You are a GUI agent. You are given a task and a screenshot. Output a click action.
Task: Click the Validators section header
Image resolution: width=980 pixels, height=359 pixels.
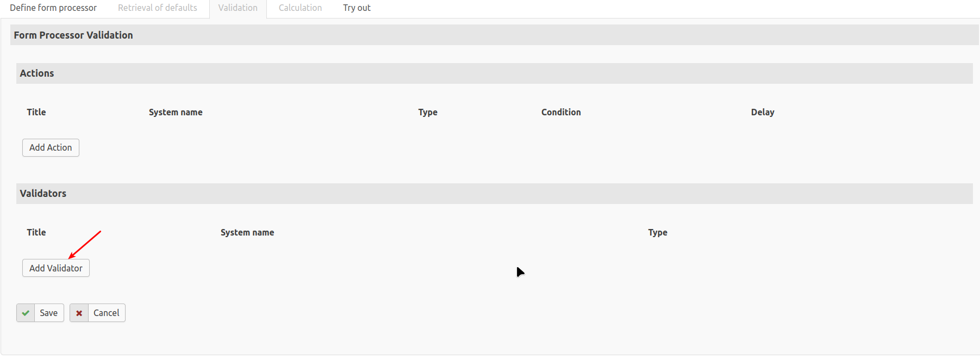43,194
